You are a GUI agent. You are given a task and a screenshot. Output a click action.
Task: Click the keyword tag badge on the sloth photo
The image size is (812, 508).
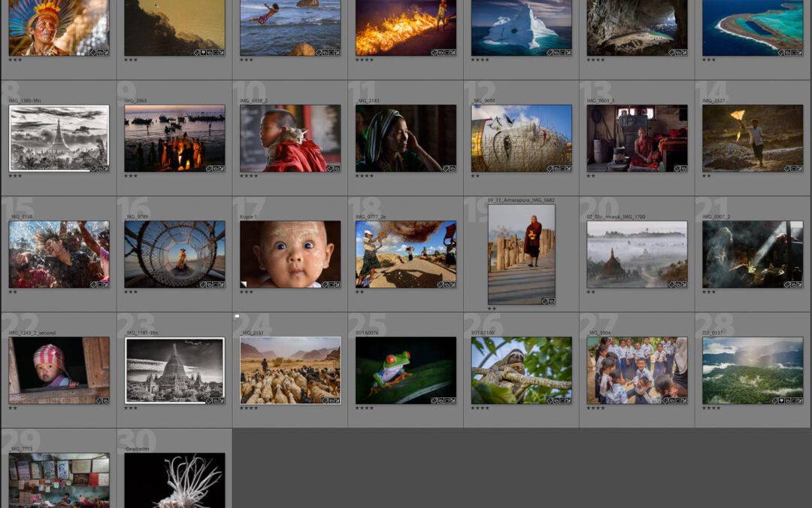pyautogui.click(x=550, y=400)
